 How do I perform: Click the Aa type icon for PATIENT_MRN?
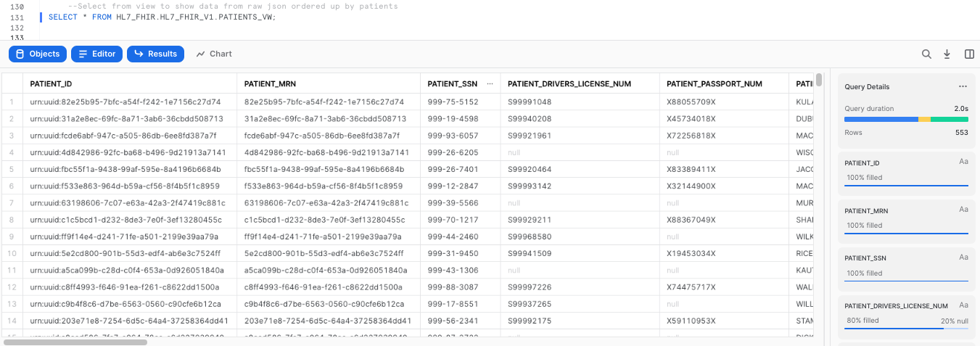click(x=963, y=210)
